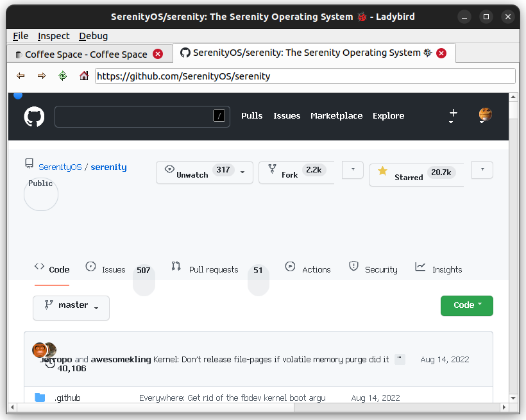Screen dimensions: 526x420
Task: Click the repository book icon beside SerenityOS
Action: pos(29,164)
